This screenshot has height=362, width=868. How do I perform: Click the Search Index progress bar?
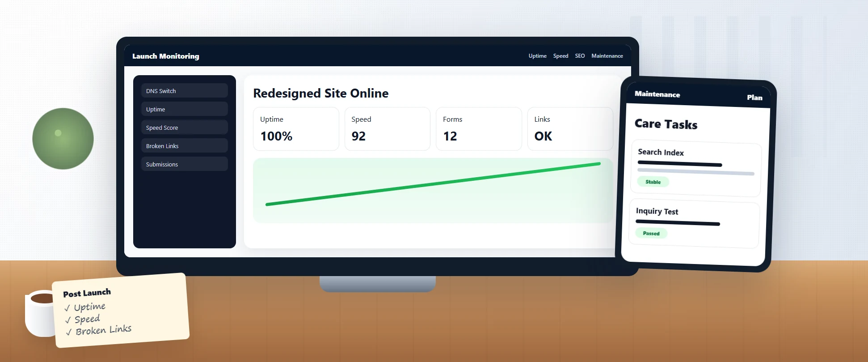[x=695, y=173]
